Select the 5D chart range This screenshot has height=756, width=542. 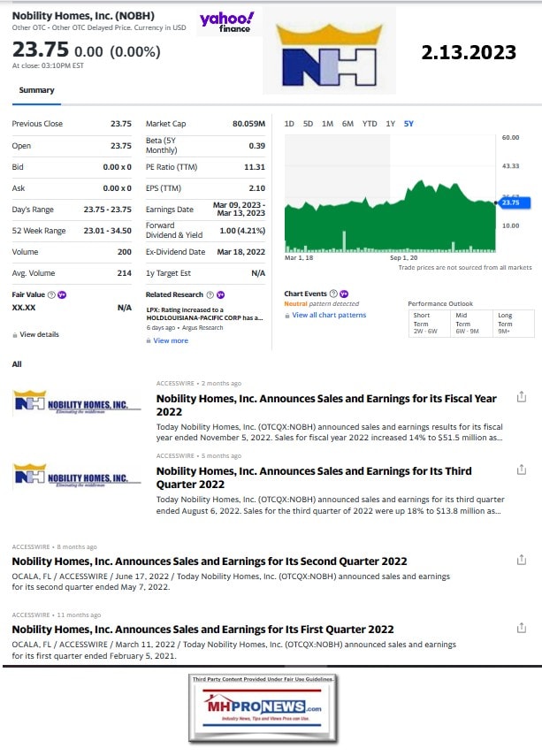[x=308, y=124]
